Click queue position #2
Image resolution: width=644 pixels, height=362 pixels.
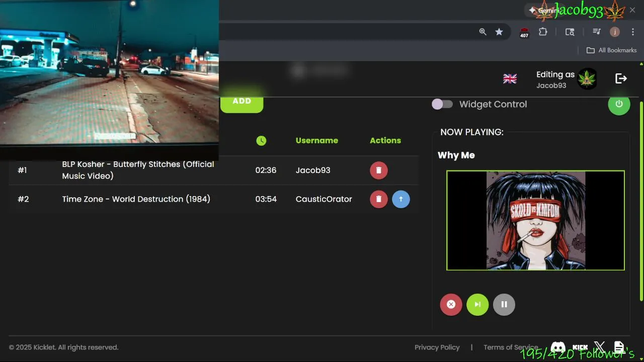tap(23, 199)
